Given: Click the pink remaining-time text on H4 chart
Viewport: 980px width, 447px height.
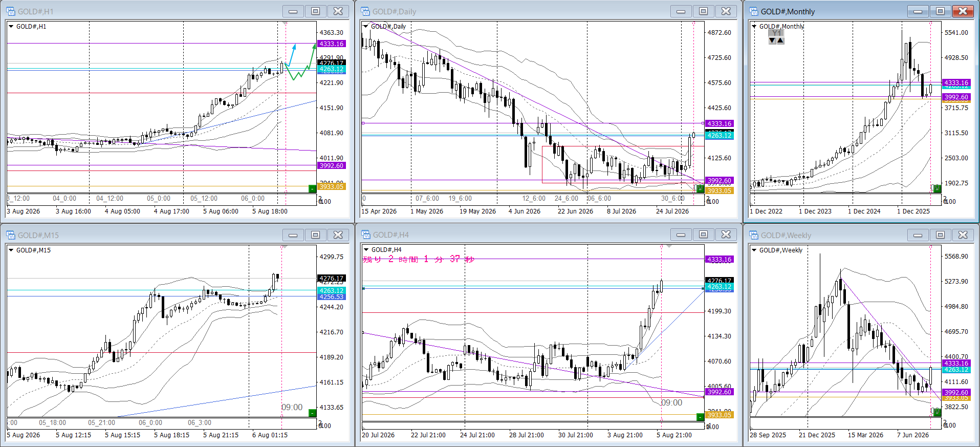Looking at the screenshot, I should coord(419,259).
